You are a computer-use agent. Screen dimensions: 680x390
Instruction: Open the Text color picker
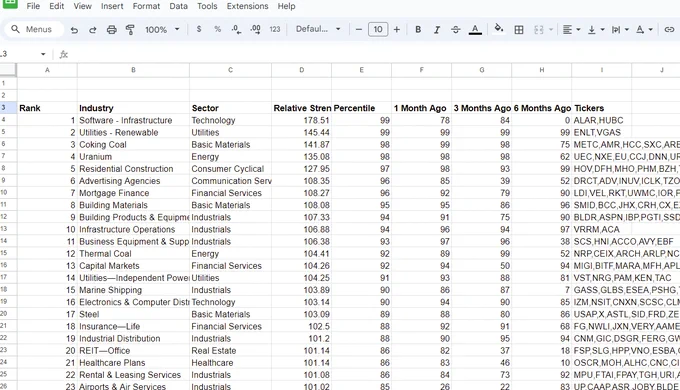(475, 29)
